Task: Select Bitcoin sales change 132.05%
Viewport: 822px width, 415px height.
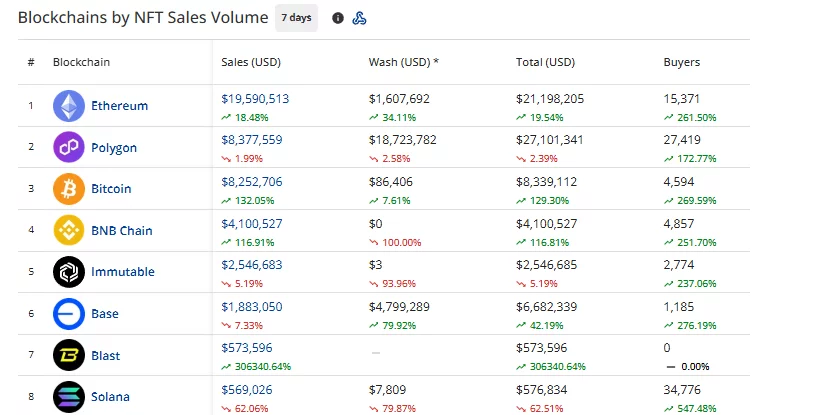Action: coord(254,201)
